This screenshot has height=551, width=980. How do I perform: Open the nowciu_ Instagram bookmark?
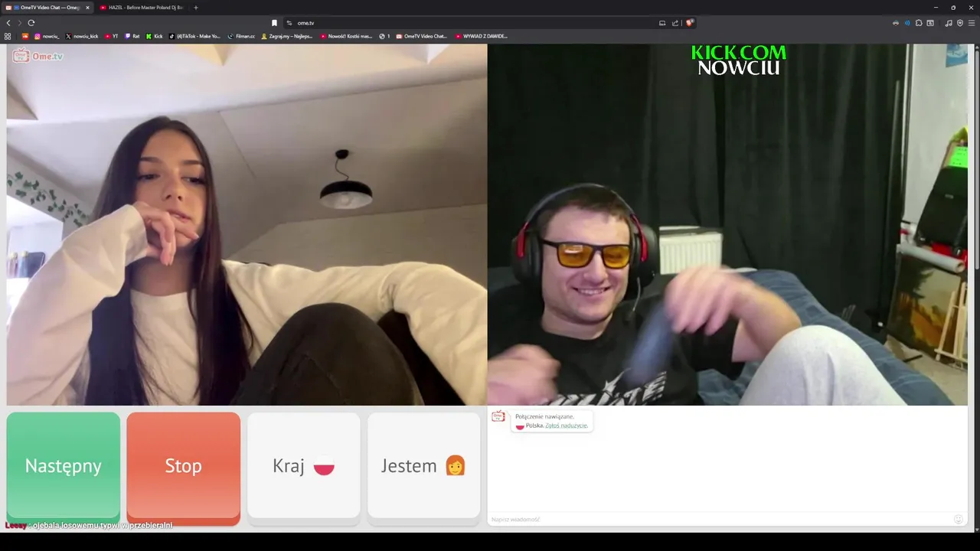(46, 36)
